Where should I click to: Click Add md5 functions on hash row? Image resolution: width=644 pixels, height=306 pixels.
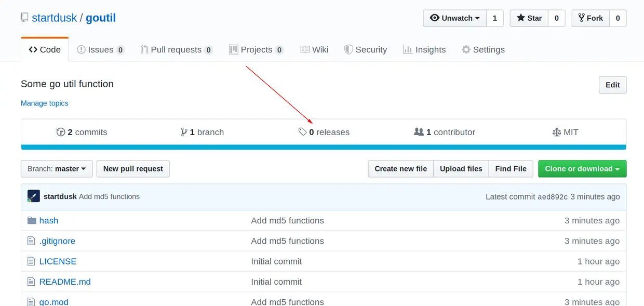tap(287, 221)
